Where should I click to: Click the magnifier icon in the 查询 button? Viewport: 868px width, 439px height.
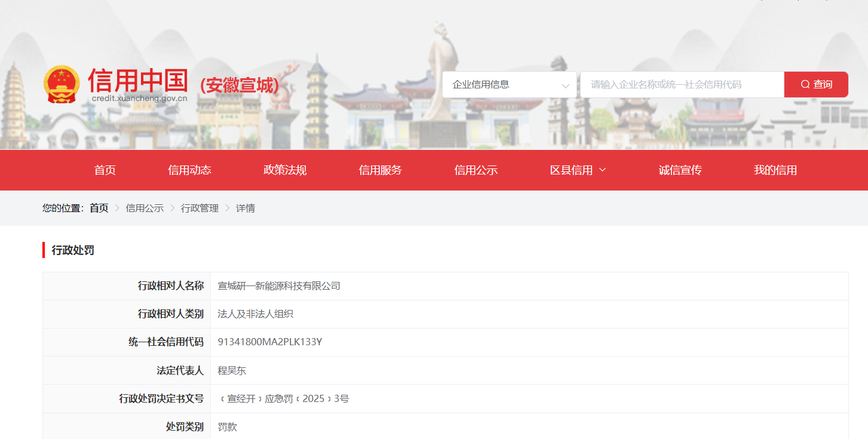pos(805,84)
